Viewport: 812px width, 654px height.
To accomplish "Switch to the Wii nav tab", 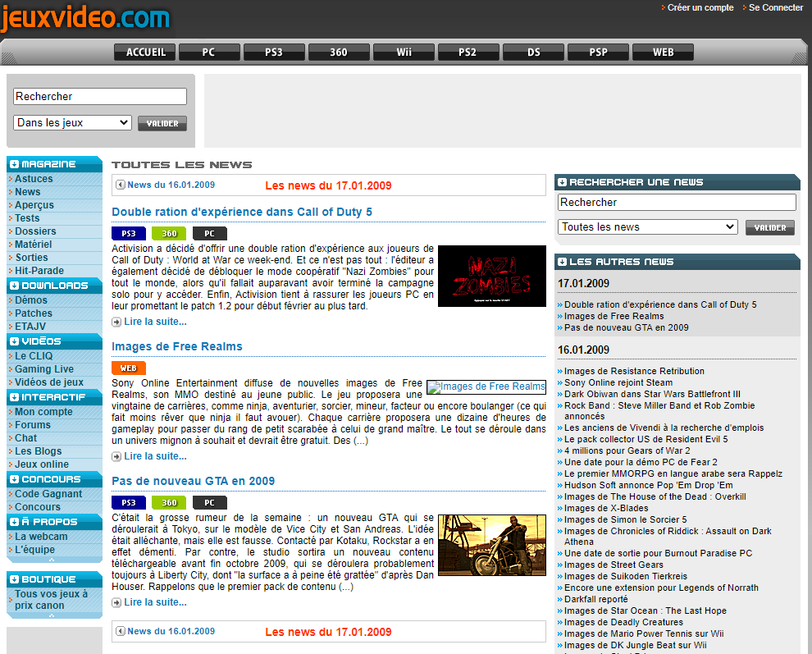I will pyautogui.click(x=404, y=53).
